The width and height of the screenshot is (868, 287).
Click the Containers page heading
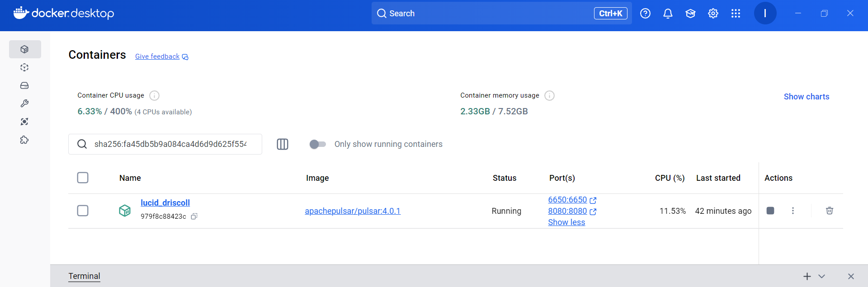97,55
